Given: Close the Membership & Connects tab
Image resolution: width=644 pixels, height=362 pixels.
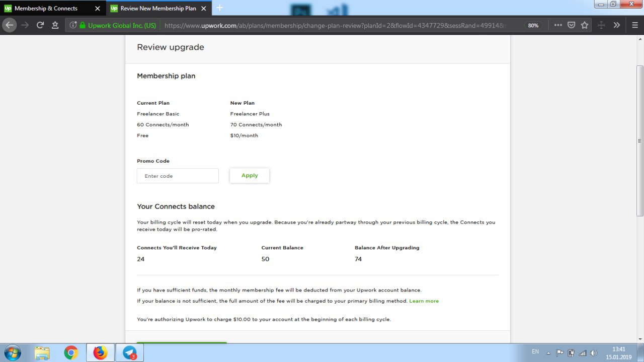Looking at the screenshot, I should (98, 9).
